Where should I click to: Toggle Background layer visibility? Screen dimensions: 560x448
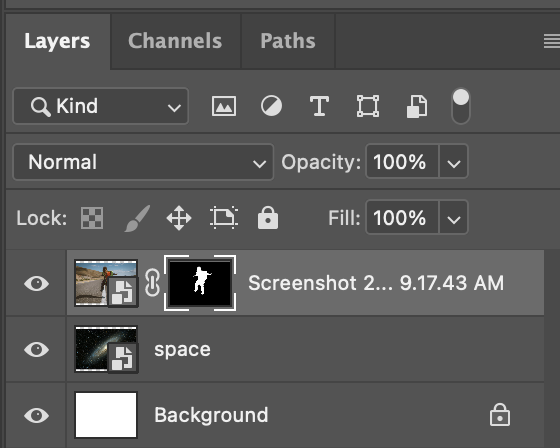pyautogui.click(x=36, y=415)
